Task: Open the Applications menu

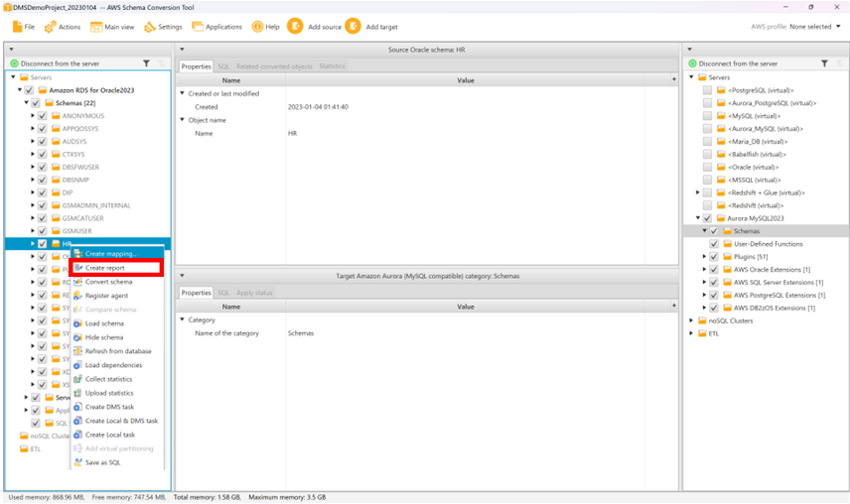Action: coord(216,27)
